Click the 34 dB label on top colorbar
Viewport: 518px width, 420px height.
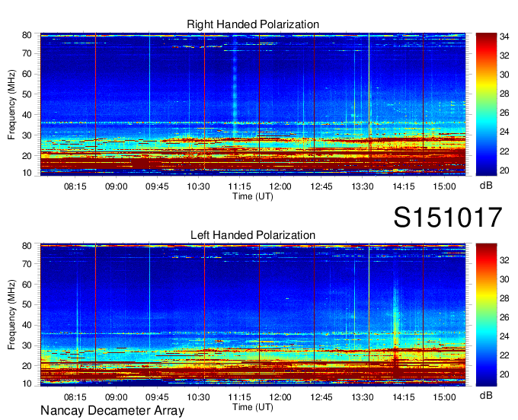point(504,37)
